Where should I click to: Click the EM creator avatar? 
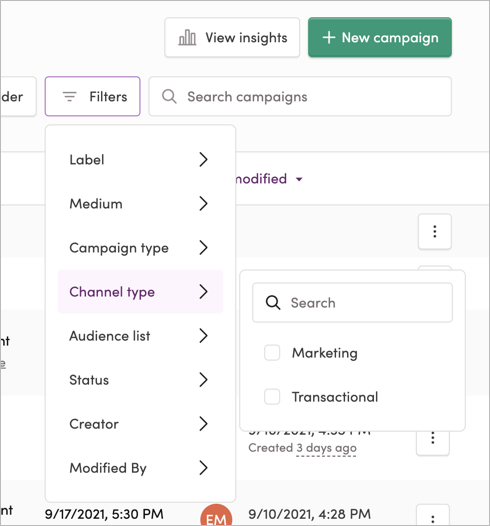tap(216, 516)
